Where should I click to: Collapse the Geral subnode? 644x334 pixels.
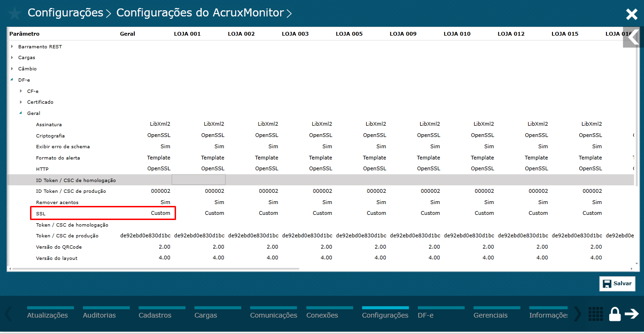click(x=21, y=113)
